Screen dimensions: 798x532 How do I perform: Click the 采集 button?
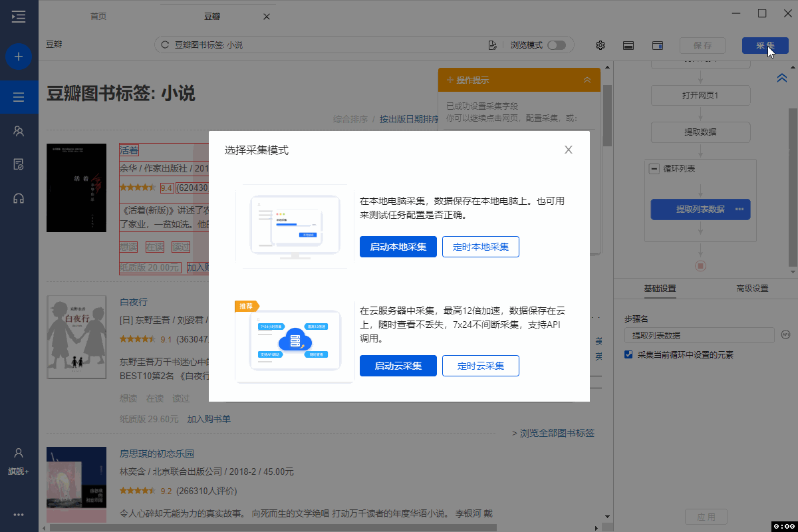[765, 45]
